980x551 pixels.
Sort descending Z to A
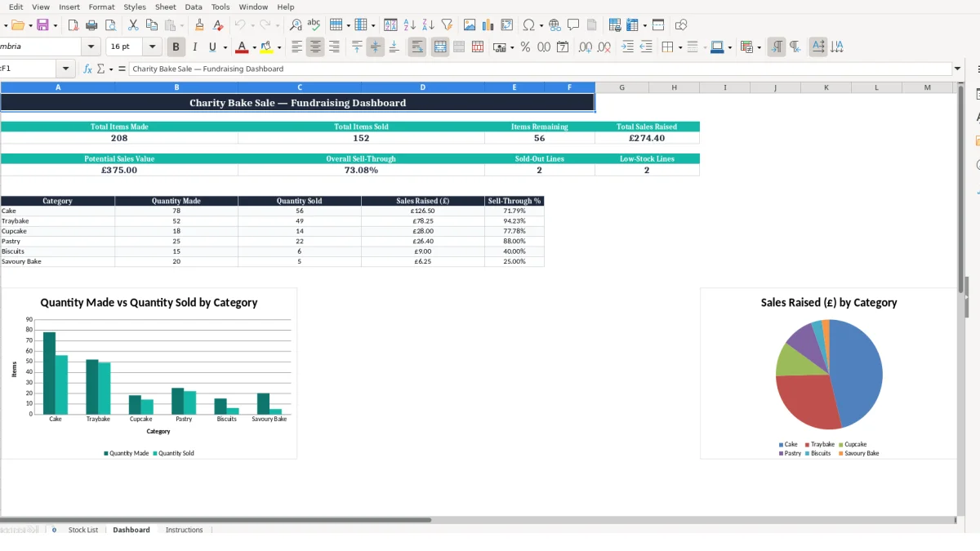click(x=428, y=25)
